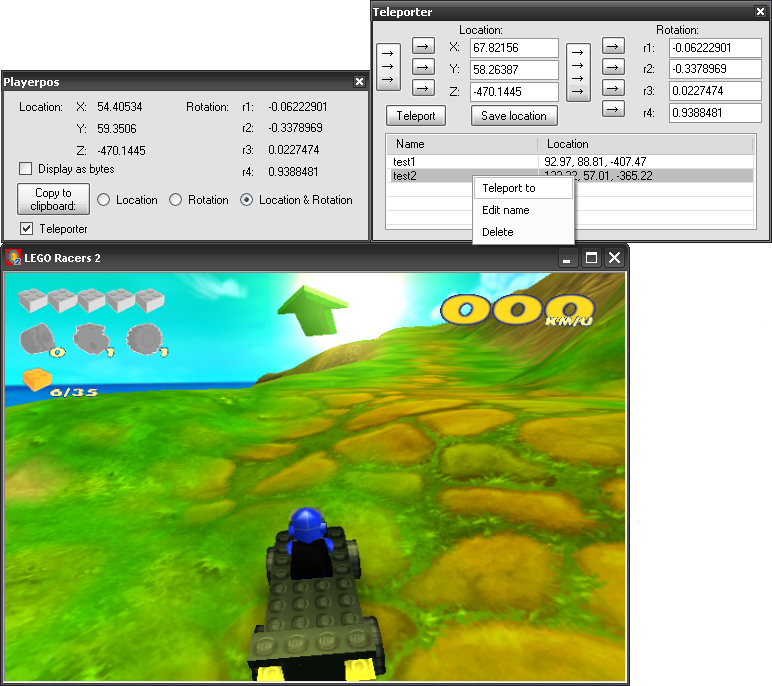The height and width of the screenshot is (686, 772).
Task: Click the arrow button next to r4 field
Action: (x=613, y=109)
